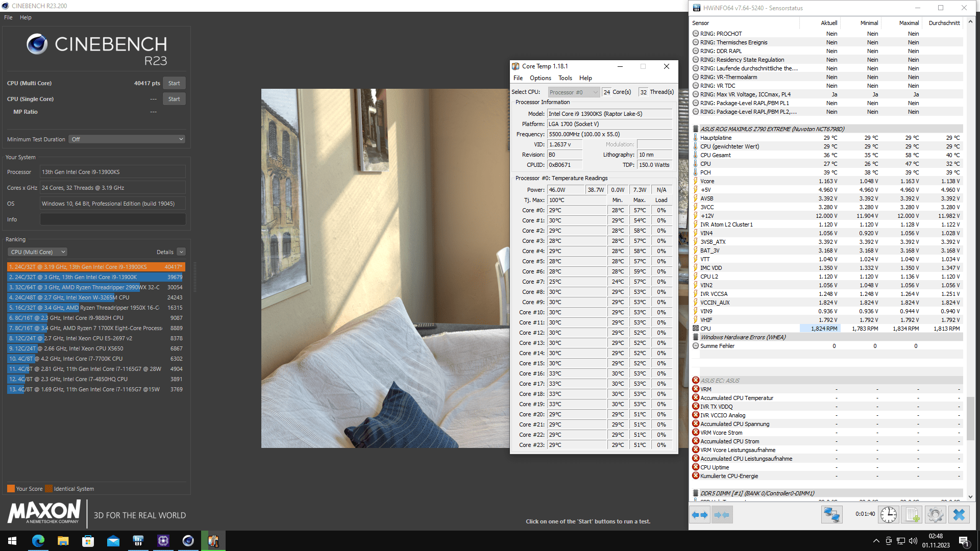Close HWiNFO sensors with blue X icon
This screenshot has height=551, width=980.
pos(959,515)
